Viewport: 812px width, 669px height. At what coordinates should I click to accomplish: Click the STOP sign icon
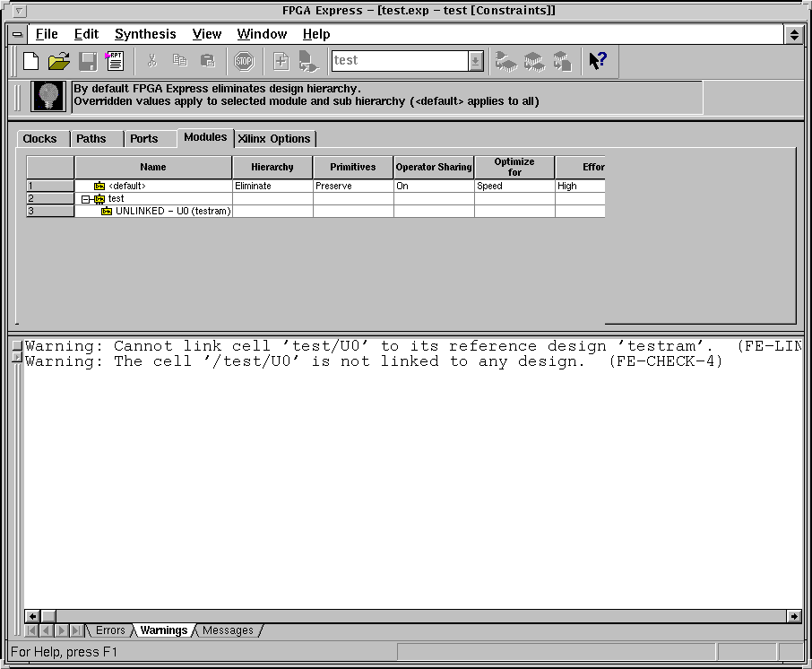[244, 61]
